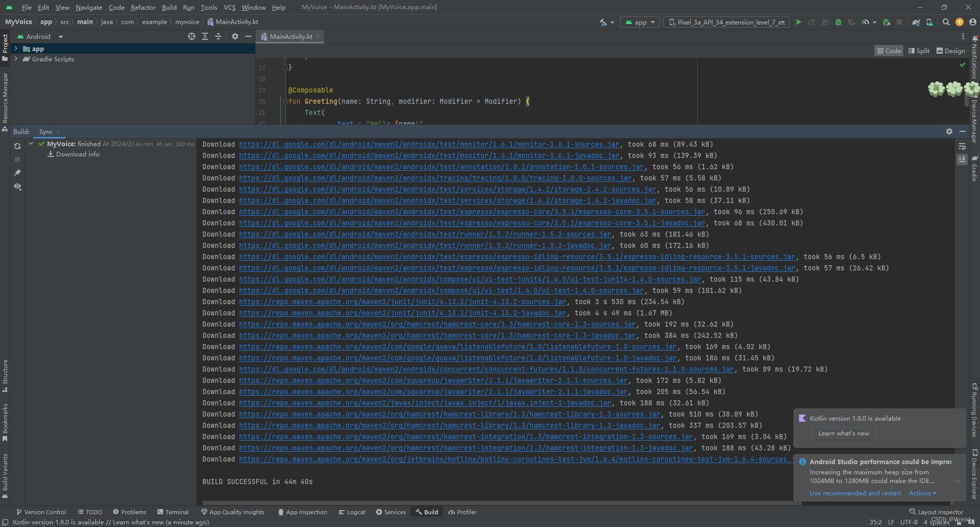Screen dimensions: 980x527
Task: Open the junit-4.13.2-sources.jar download link
Action: click(x=402, y=302)
